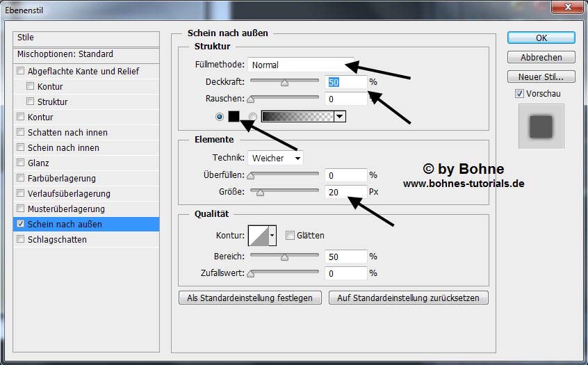Select Schein nach innen style entry
The height and width of the screenshot is (365, 588).
tap(63, 148)
